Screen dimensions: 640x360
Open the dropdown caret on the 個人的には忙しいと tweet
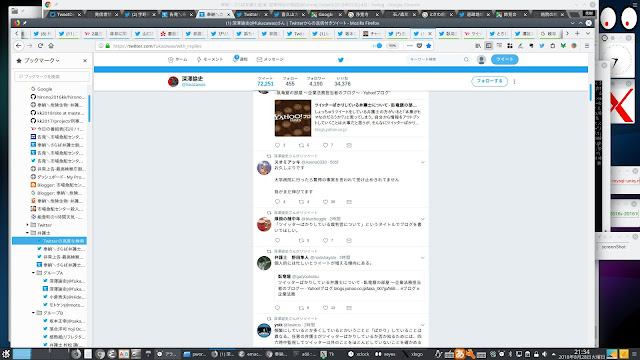423,258
